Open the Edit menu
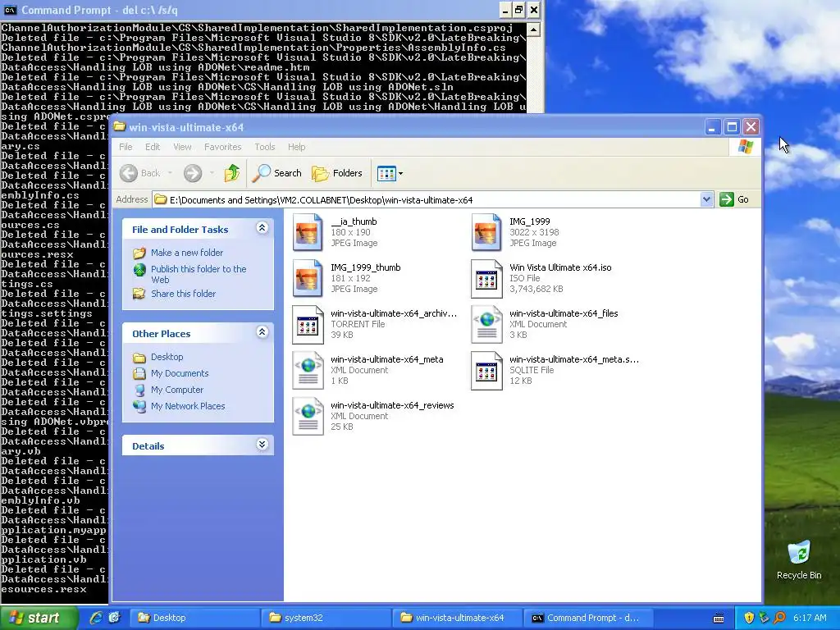 (152, 147)
